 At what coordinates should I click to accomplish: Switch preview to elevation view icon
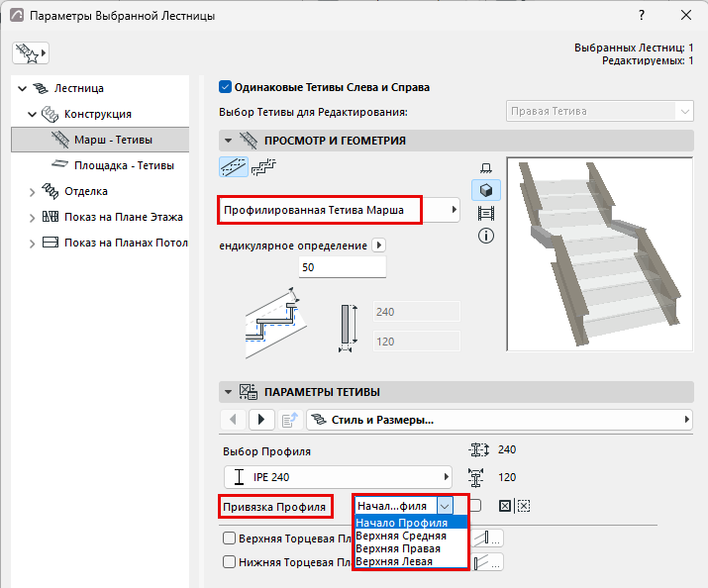[x=486, y=213]
